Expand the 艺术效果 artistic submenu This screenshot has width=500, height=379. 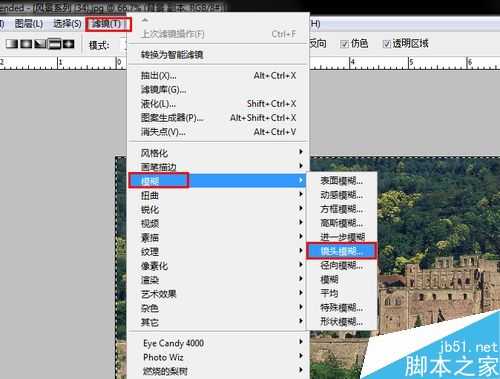pyautogui.click(x=218, y=294)
